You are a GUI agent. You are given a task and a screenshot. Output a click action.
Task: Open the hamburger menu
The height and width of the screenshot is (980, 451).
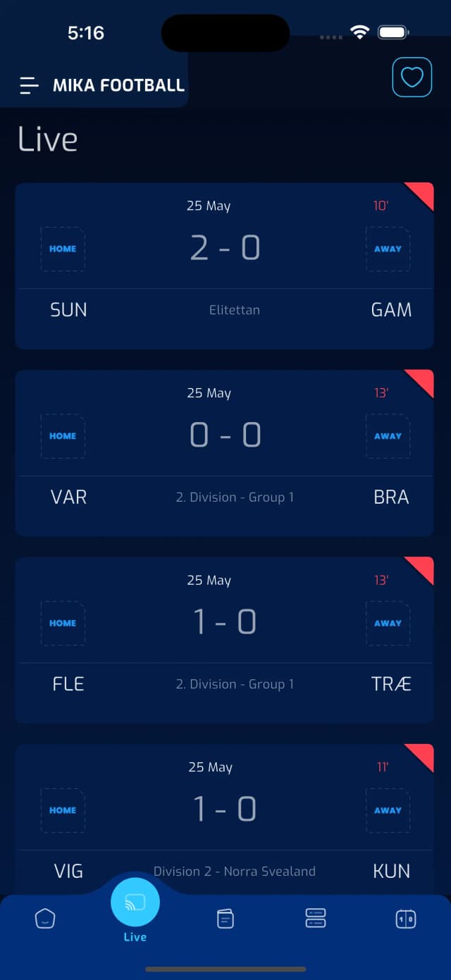coord(29,86)
